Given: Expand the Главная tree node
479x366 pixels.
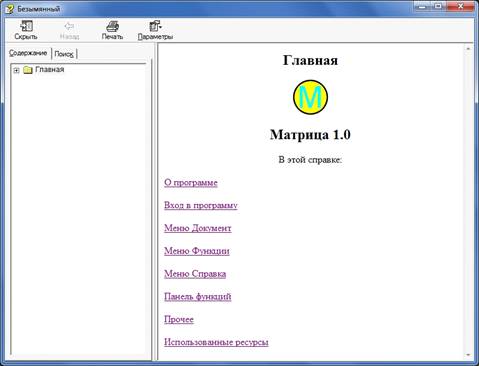Looking at the screenshot, I should [x=16, y=70].
